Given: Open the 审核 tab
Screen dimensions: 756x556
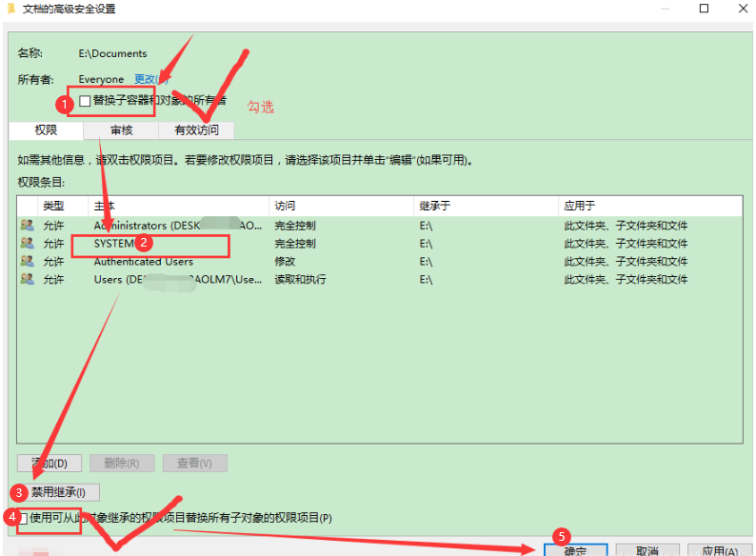Looking at the screenshot, I should 121,130.
